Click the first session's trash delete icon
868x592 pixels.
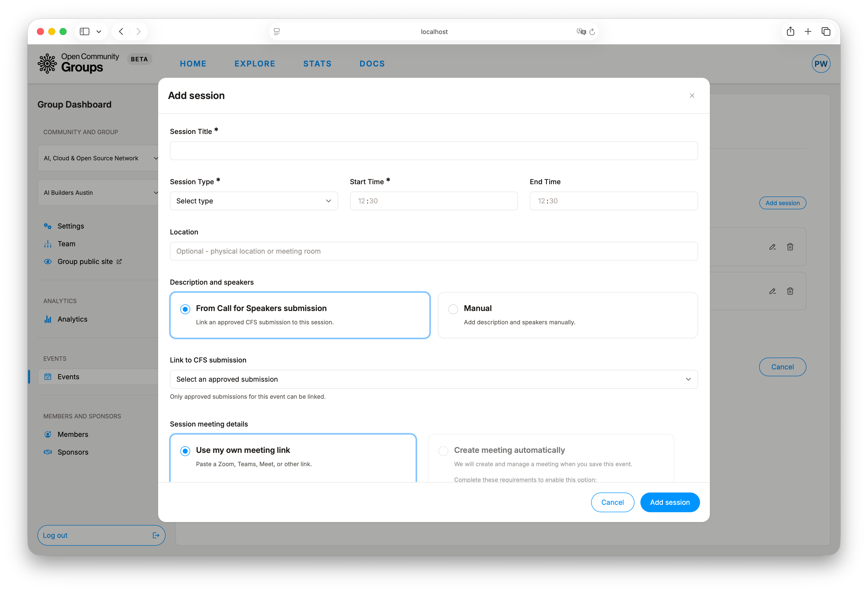click(x=790, y=247)
